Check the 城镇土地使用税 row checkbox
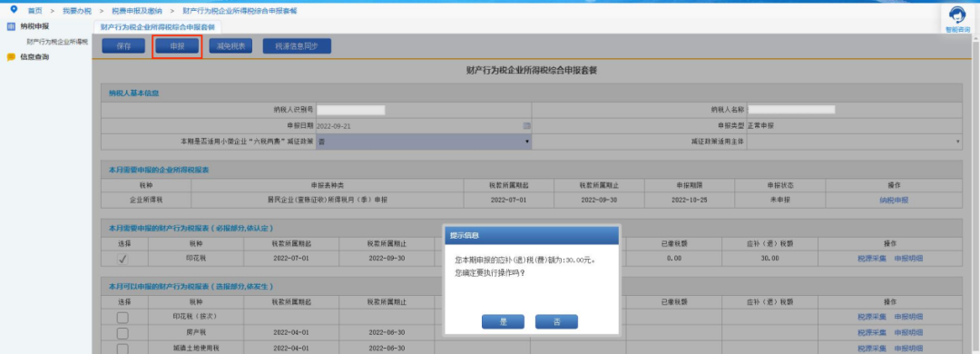Screen dimensions: 980x354 coord(122,349)
